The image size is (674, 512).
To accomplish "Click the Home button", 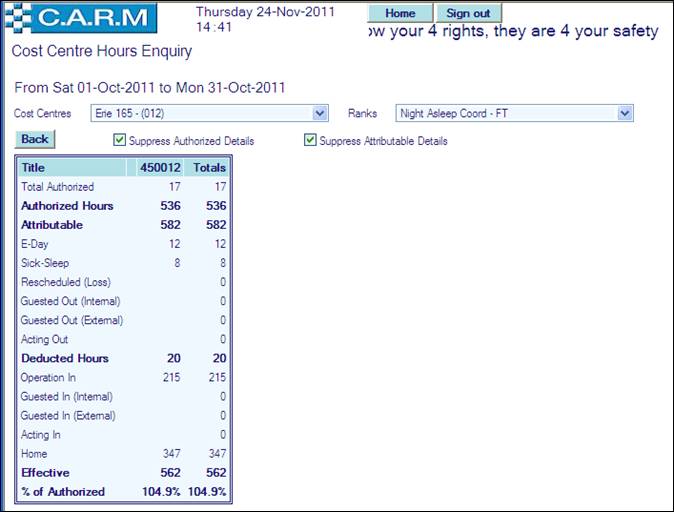I will [x=400, y=13].
